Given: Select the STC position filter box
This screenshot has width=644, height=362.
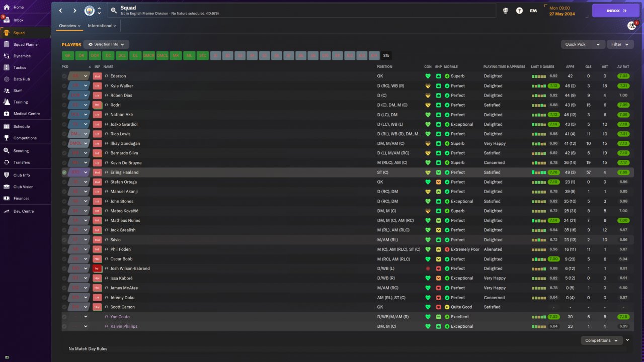Looking at the screenshot, I should (x=203, y=56).
